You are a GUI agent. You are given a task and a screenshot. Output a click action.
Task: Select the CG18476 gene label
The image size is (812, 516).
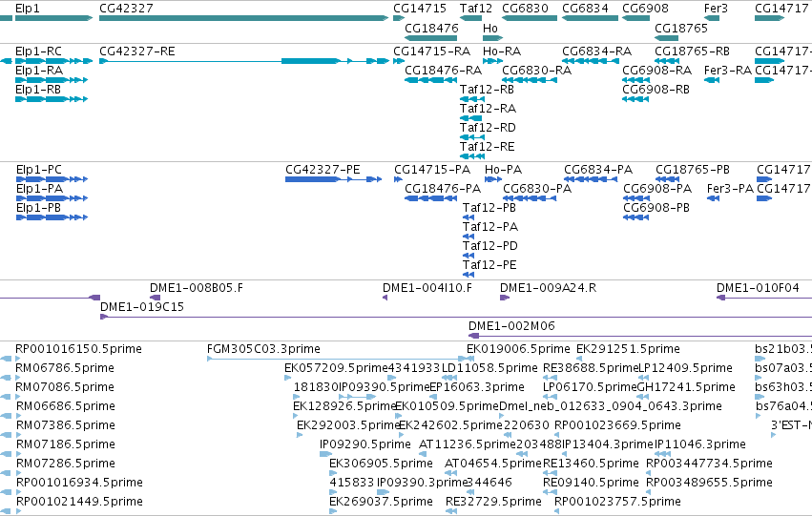(431, 28)
